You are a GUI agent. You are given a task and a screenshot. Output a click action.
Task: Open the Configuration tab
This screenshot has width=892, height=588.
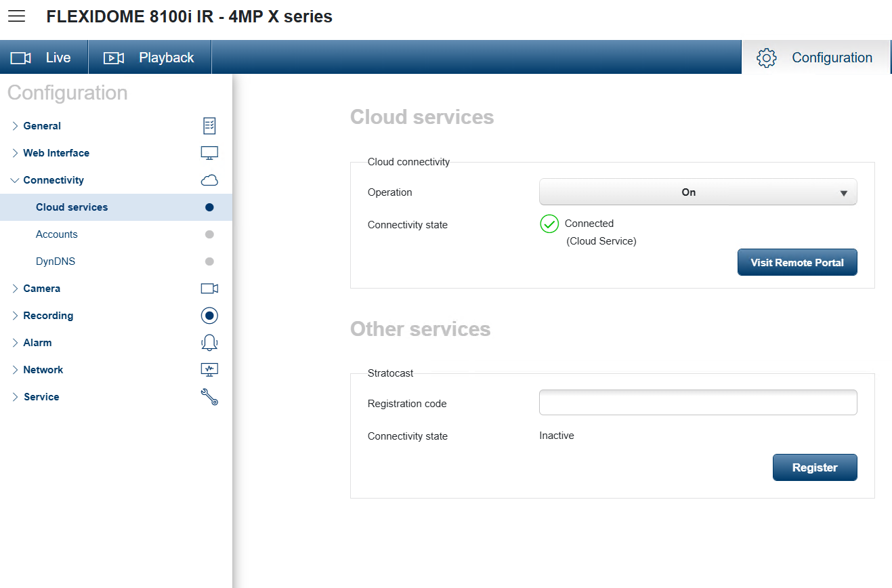click(x=815, y=58)
